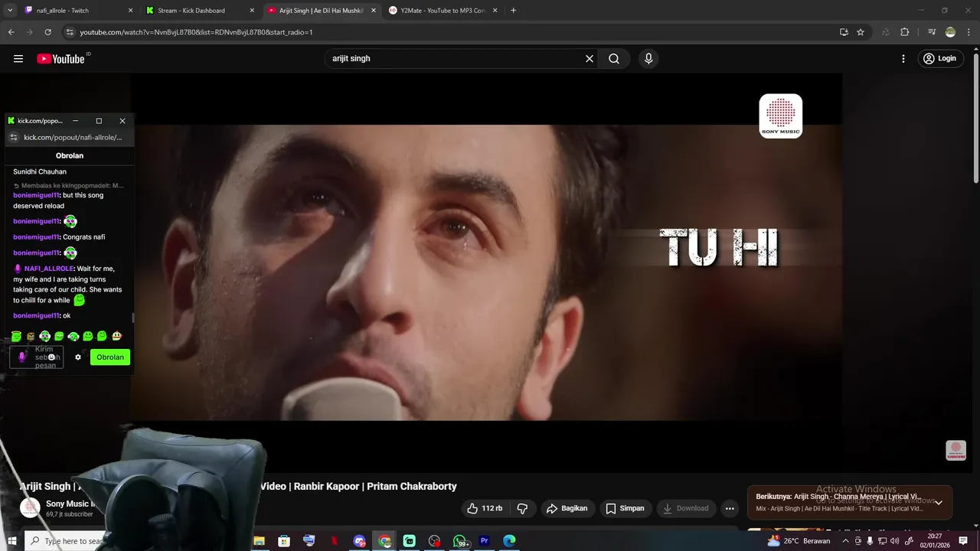The width and height of the screenshot is (980, 551).
Task: Open YouTube settings three-dot menu
Action: coord(903,59)
